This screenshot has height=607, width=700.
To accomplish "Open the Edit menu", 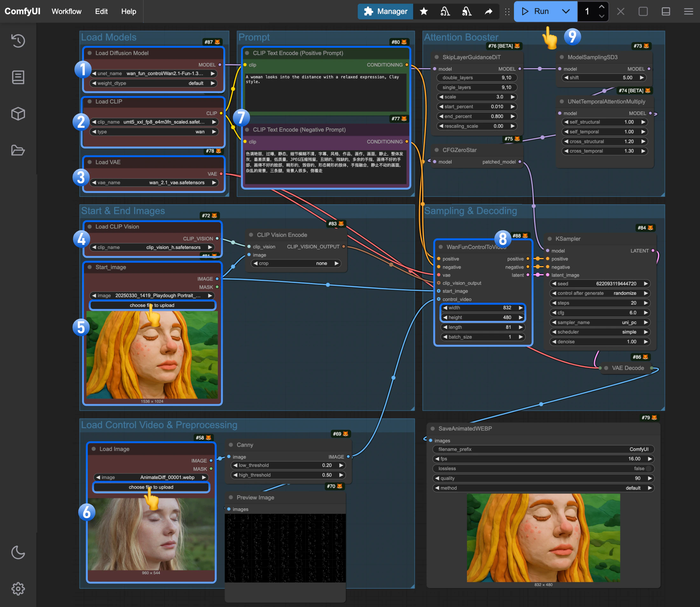I will pyautogui.click(x=101, y=11).
